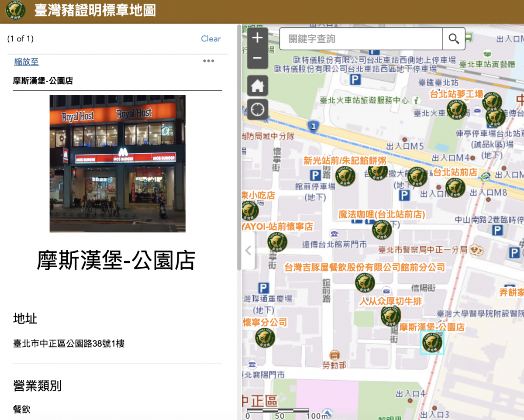The height and width of the screenshot is (420, 524).
Task: Click the (1 of 1) result counter
Action: pos(21,39)
